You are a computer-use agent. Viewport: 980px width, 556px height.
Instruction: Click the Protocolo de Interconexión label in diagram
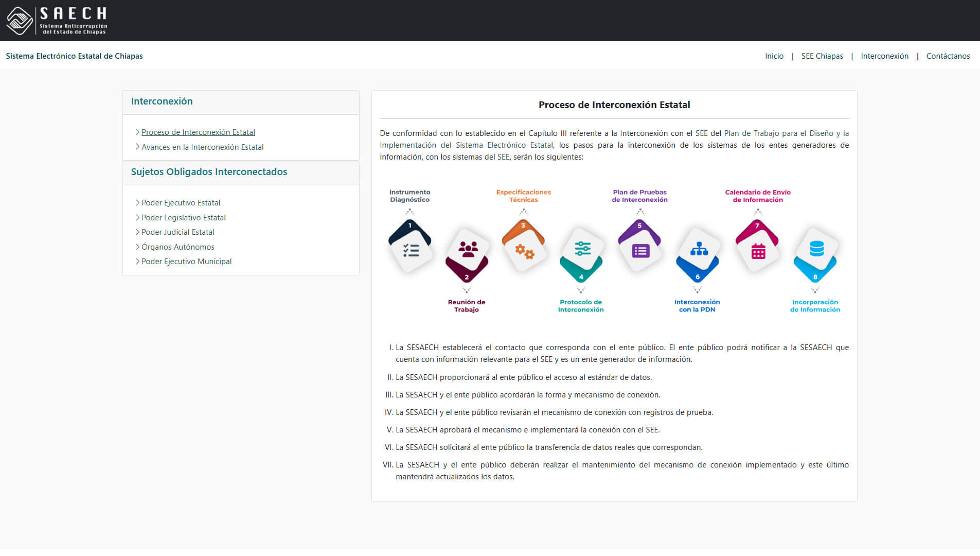click(581, 306)
